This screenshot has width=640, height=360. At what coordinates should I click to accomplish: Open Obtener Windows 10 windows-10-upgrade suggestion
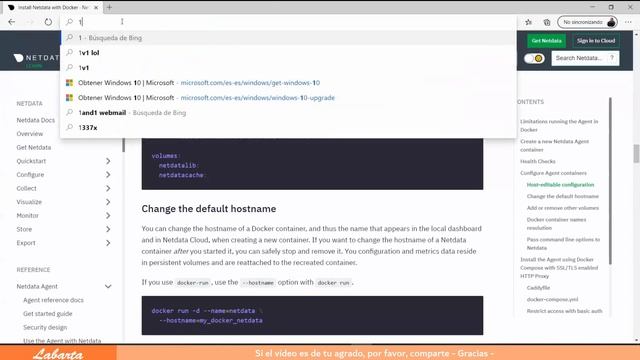[288, 98]
